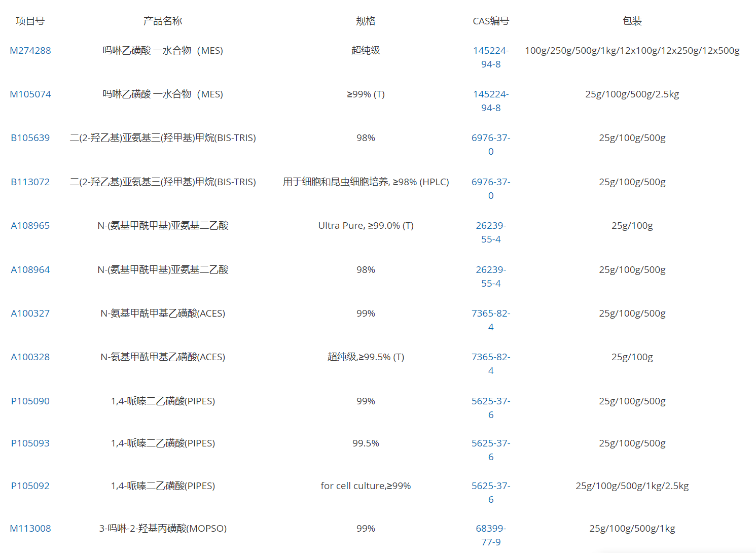Select BIS-TRIS product name in B105639 row

click(x=163, y=138)
